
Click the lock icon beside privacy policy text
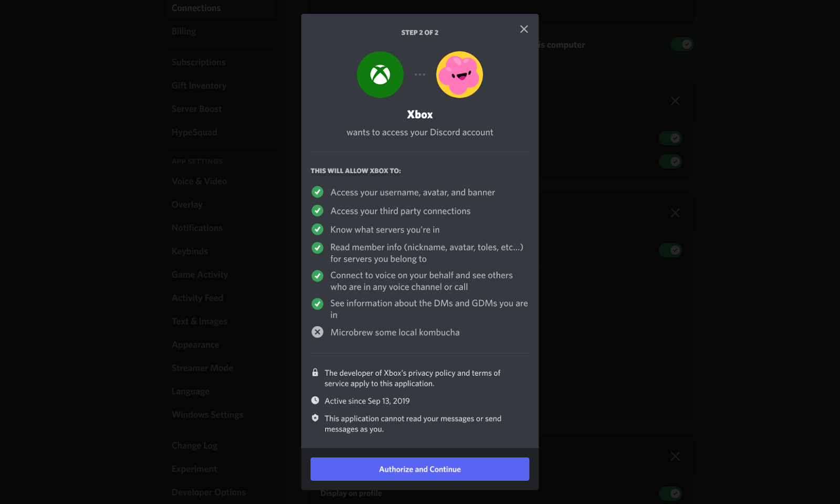[x=315, y=372]
